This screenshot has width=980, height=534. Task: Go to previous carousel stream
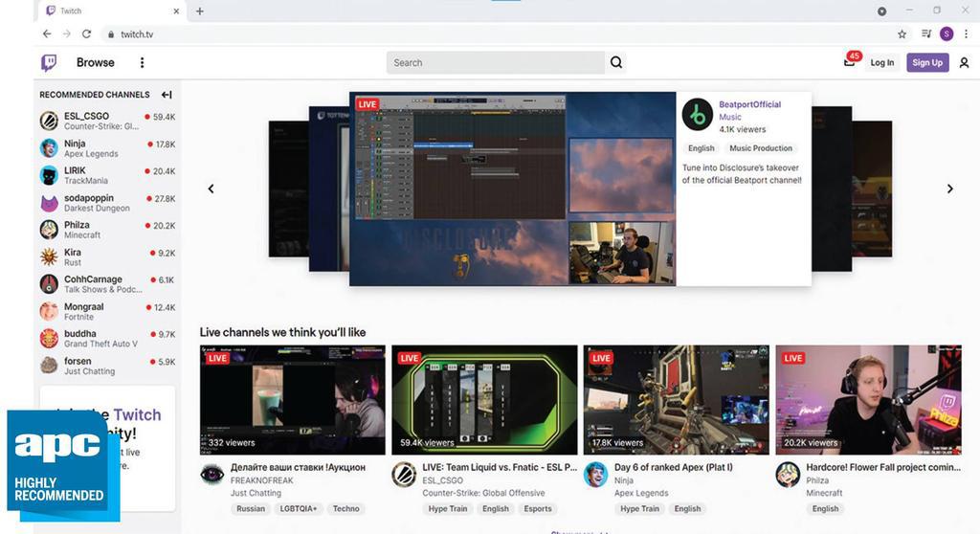click(x=212, y=189)
